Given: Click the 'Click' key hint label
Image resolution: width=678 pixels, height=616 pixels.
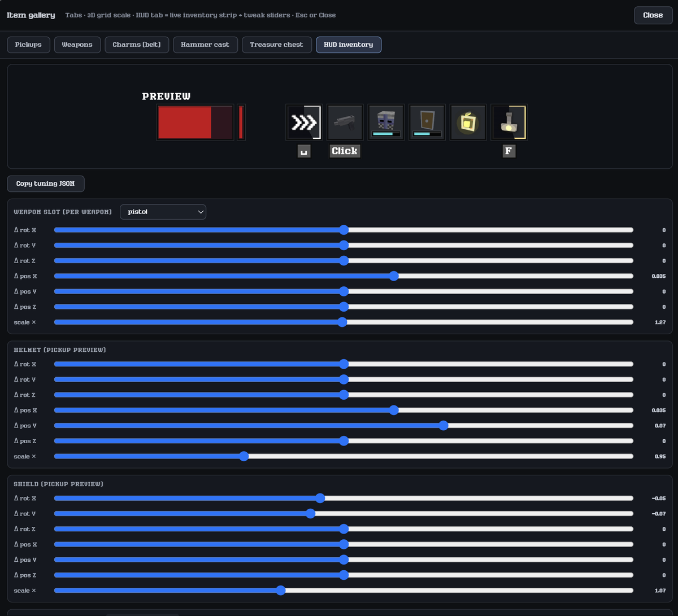Looking at the screenshot, I should 345,151.
